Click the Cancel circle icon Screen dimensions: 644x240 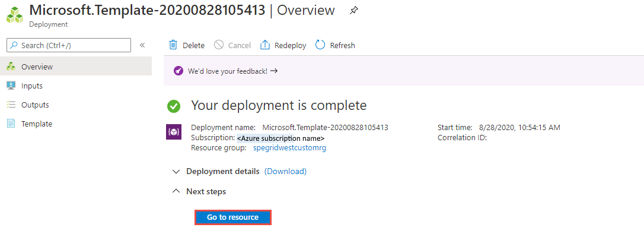pos(219,45)
